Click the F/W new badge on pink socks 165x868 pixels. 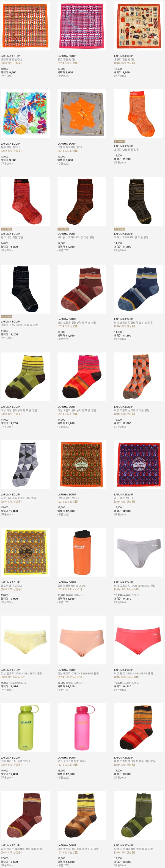click(x=6, y=229)
